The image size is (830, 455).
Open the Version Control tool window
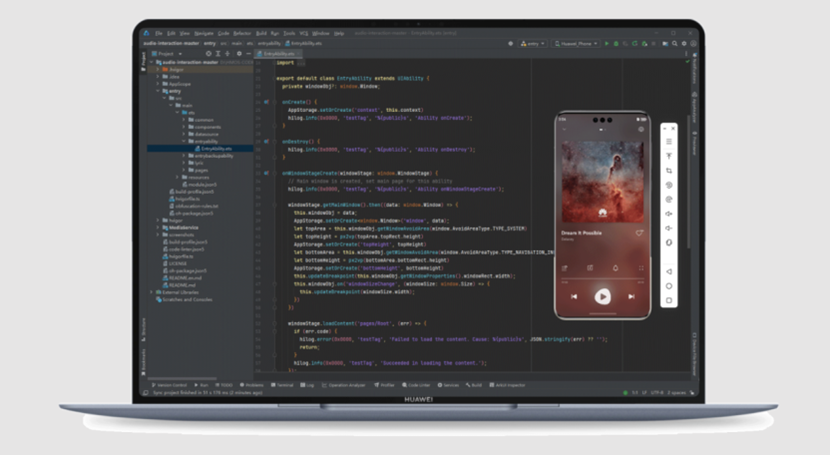168,385
